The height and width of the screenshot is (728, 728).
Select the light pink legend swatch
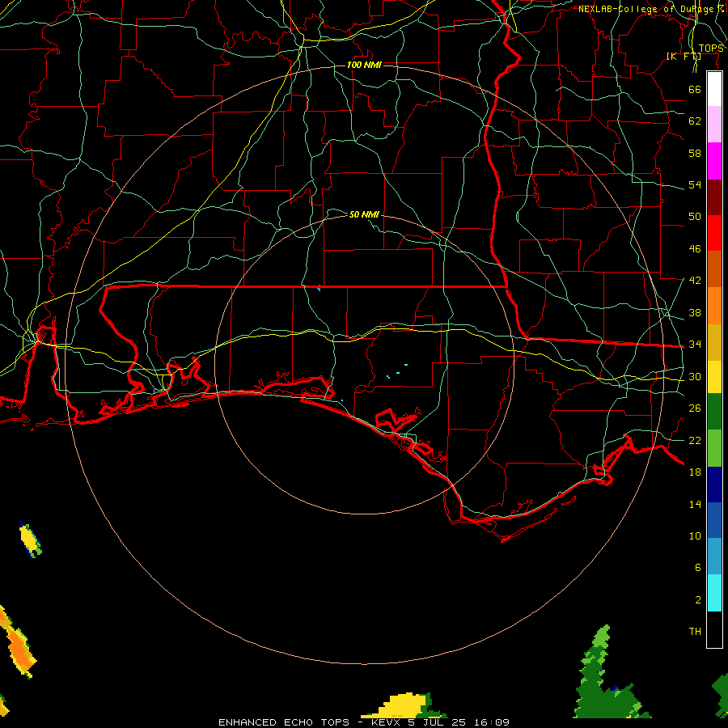pyautogui.click(x=714, y=124)
